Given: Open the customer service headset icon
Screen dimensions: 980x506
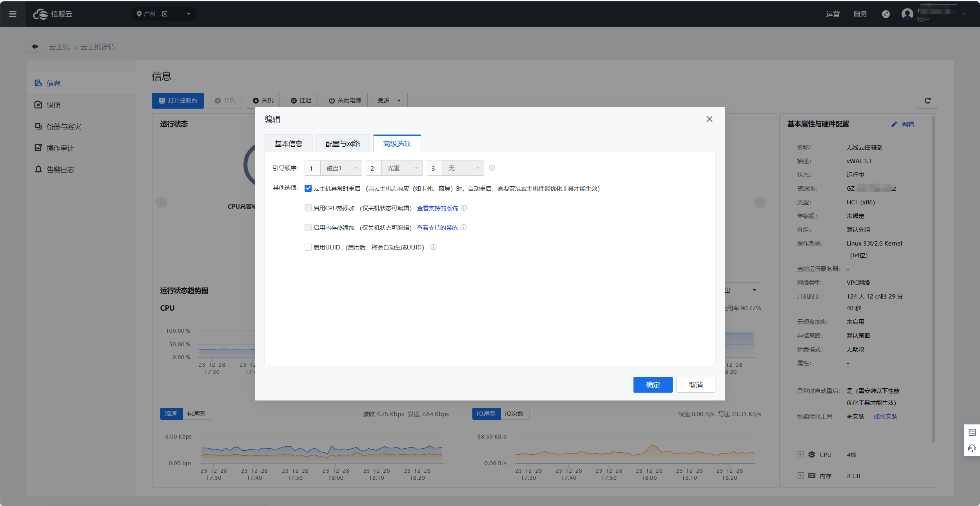Looking at the screenshot, I should click(x=972, y=448).
